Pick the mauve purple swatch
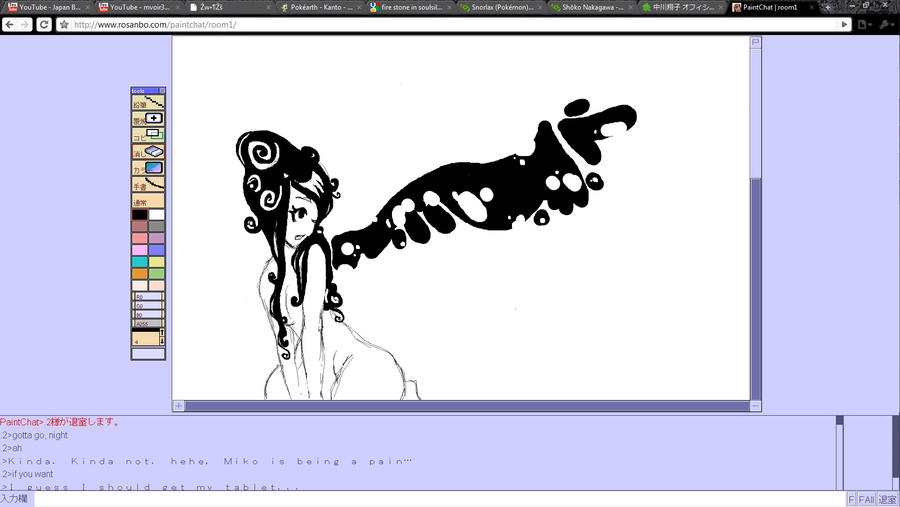 [157, 238]
